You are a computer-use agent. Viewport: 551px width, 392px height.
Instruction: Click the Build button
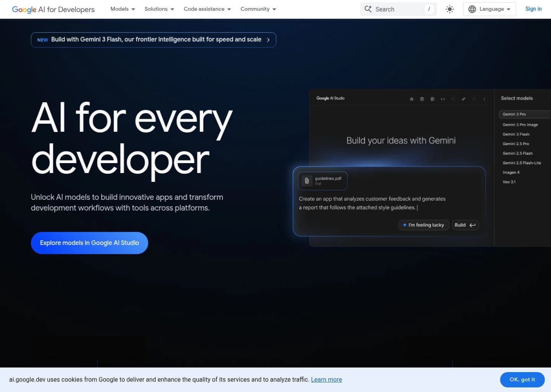pos(465,225)
